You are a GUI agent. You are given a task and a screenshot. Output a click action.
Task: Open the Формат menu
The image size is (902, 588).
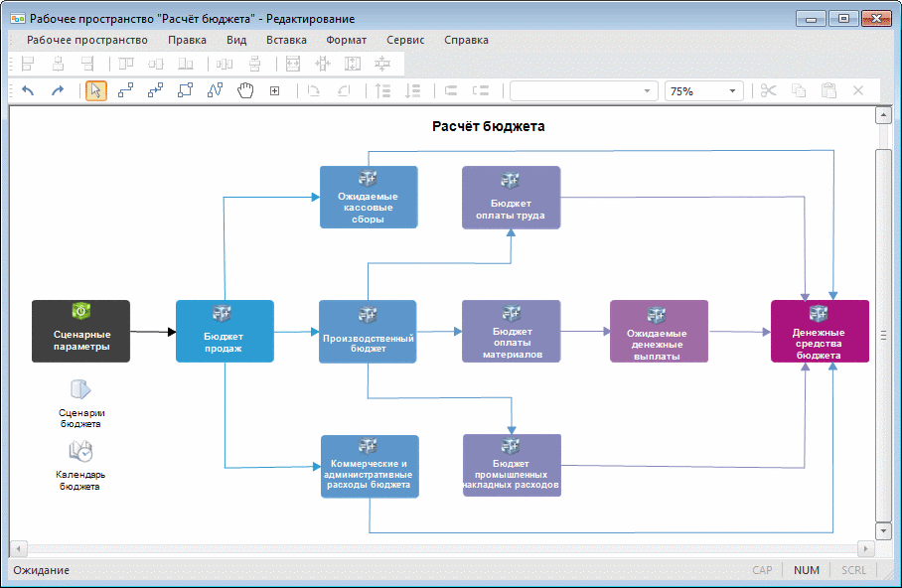coord(347,40)
